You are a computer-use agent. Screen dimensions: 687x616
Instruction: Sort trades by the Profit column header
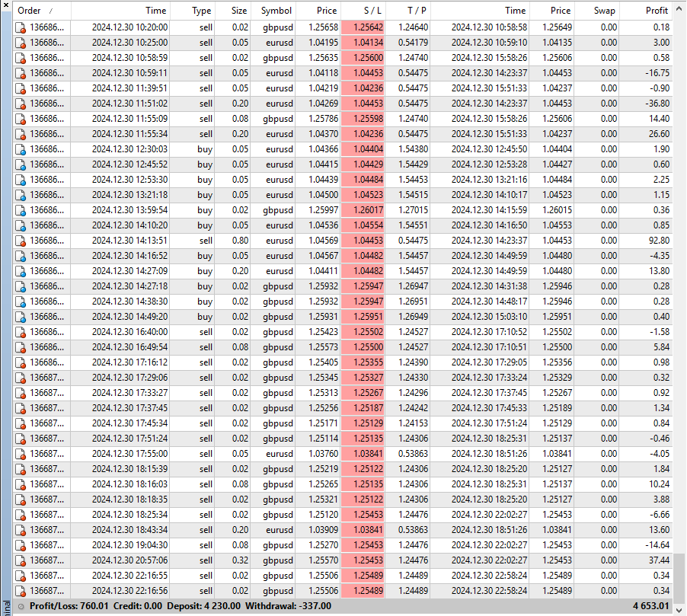click(655, 11)
